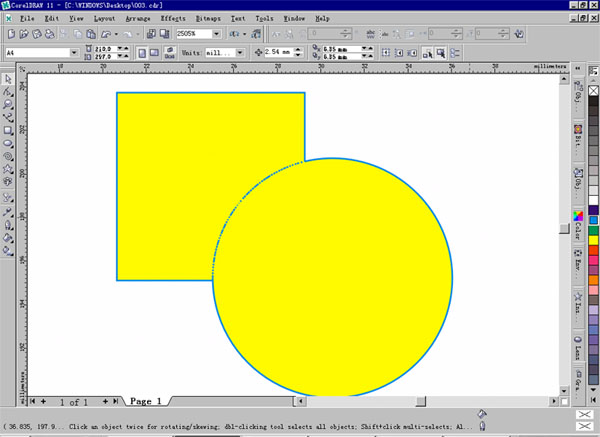This screenshot has width=600, height=437.
Task: Paste from clipboard
Action: (91, 34)
